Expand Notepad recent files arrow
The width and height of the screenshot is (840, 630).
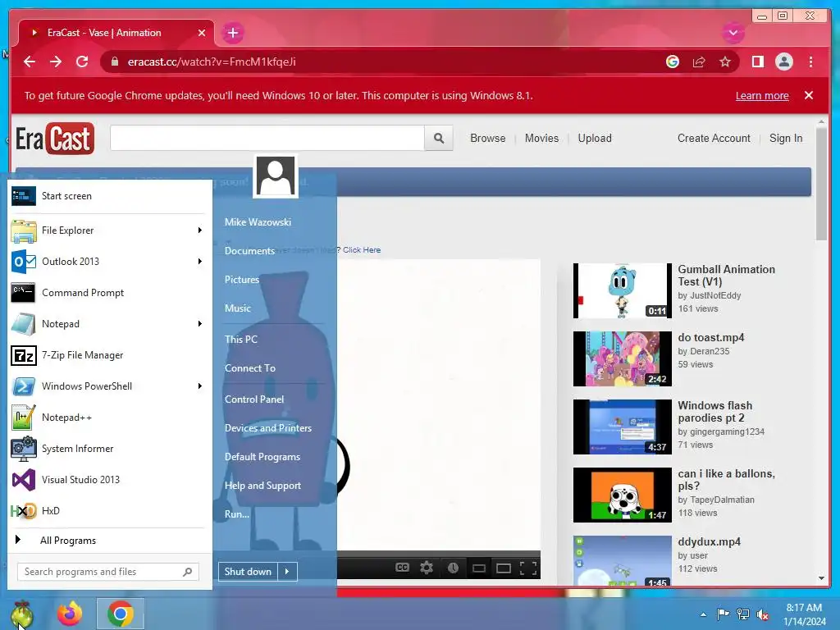200,323
